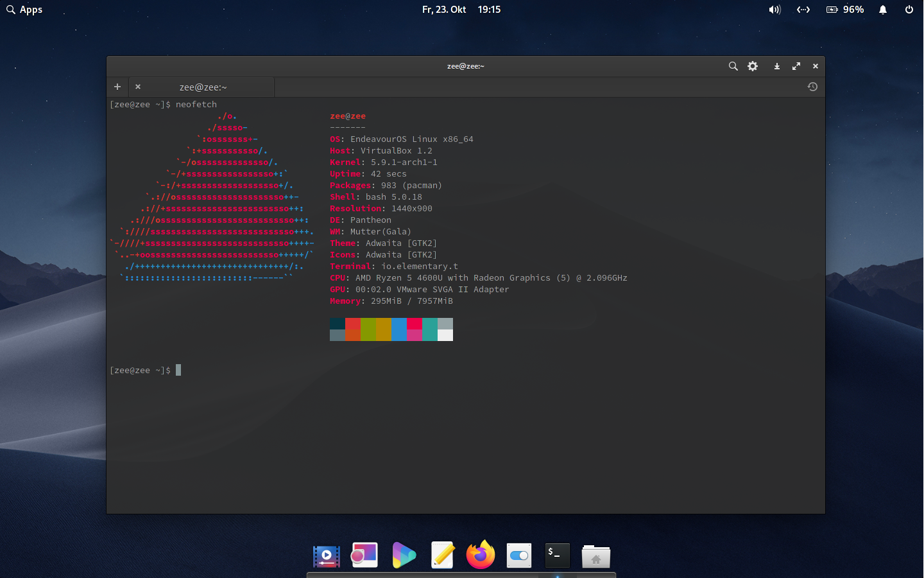Click the 'Theme: Adwaita [GTK2]' line
Viewport: 924px width, 578px height.
point(384,243)
